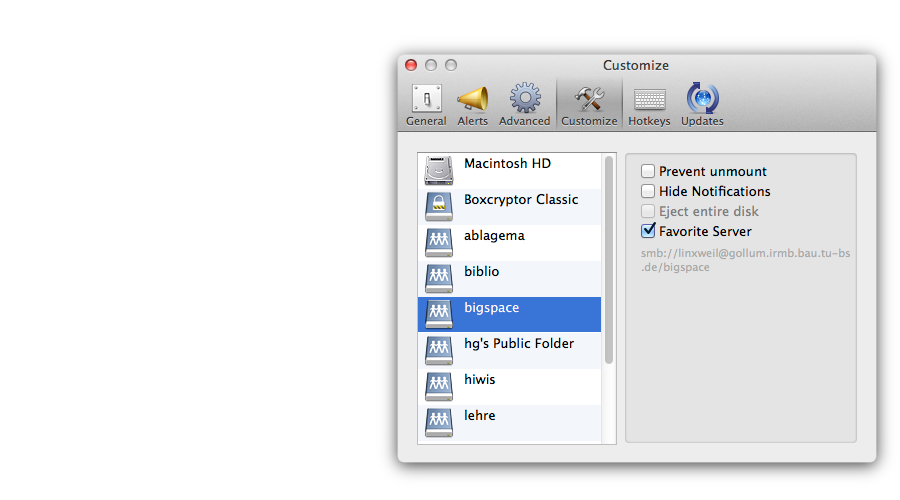
Task: Select hg's Public Folder entry
Action: coord(518,344)
